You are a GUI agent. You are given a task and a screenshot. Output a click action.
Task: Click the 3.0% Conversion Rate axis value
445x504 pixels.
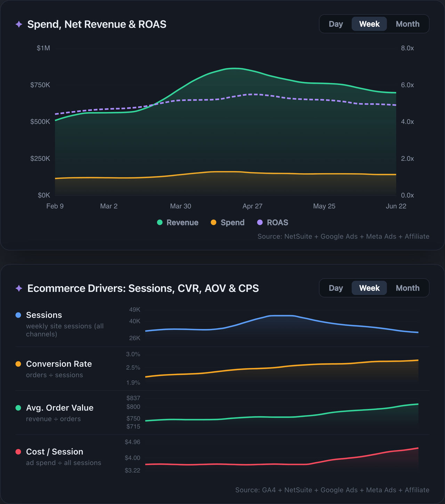click(x=133, y=354)
